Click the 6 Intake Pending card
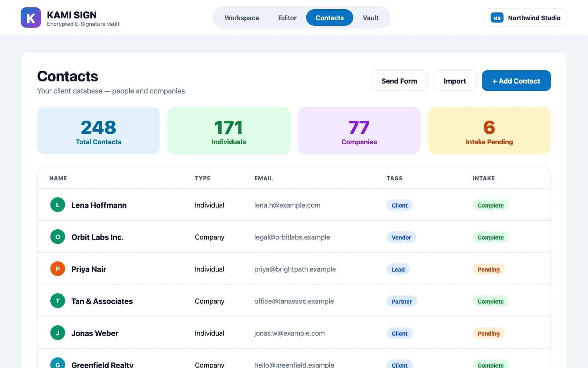Screen dimensions: 588x368 (490, 131)
